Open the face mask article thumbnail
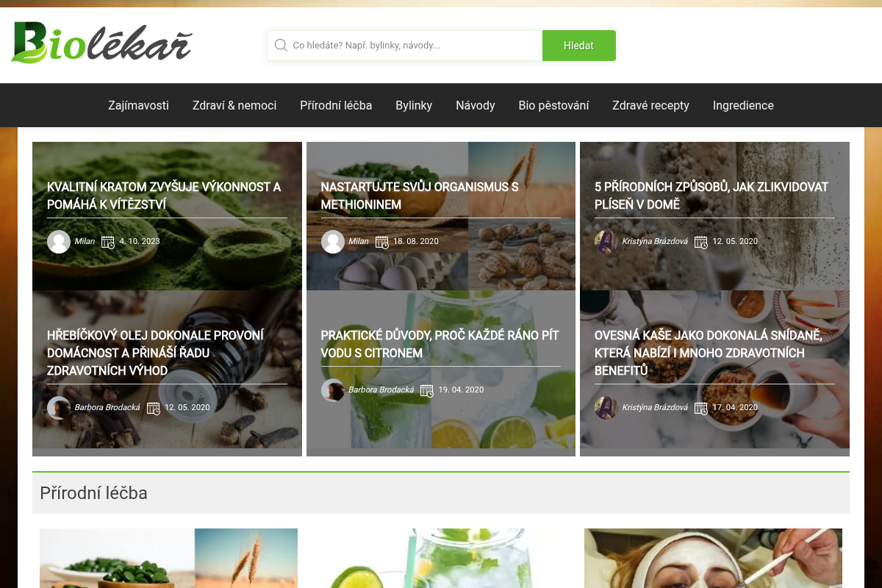 713,558
